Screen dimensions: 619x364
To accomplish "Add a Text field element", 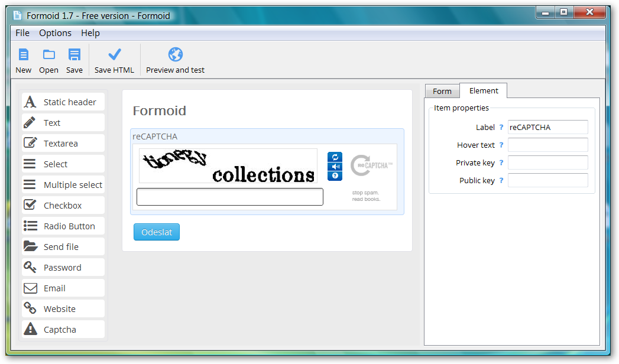I will [64, 123].
